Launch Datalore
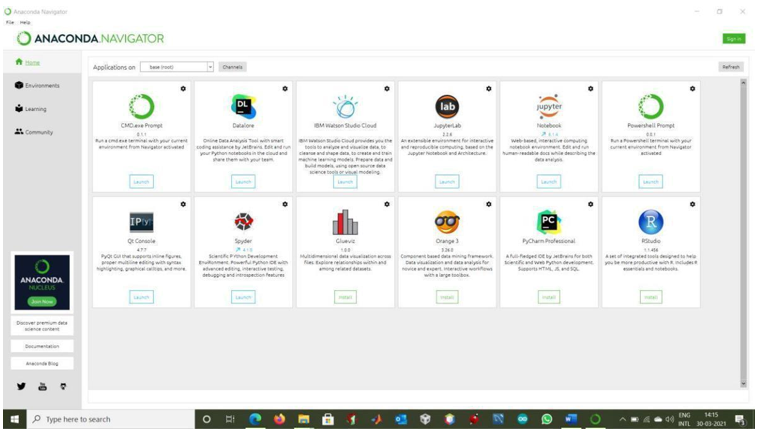This screenshot has width=758, height=433. point(243,182)
